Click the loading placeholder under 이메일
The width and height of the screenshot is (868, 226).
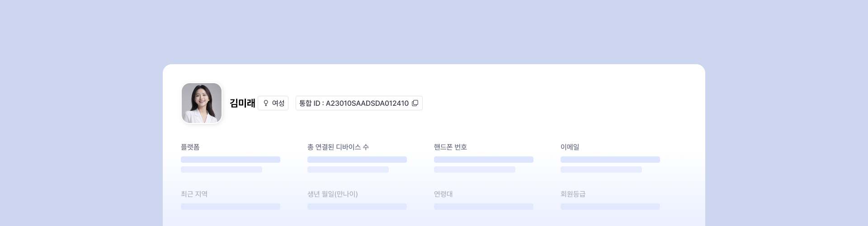click(610, 160)
